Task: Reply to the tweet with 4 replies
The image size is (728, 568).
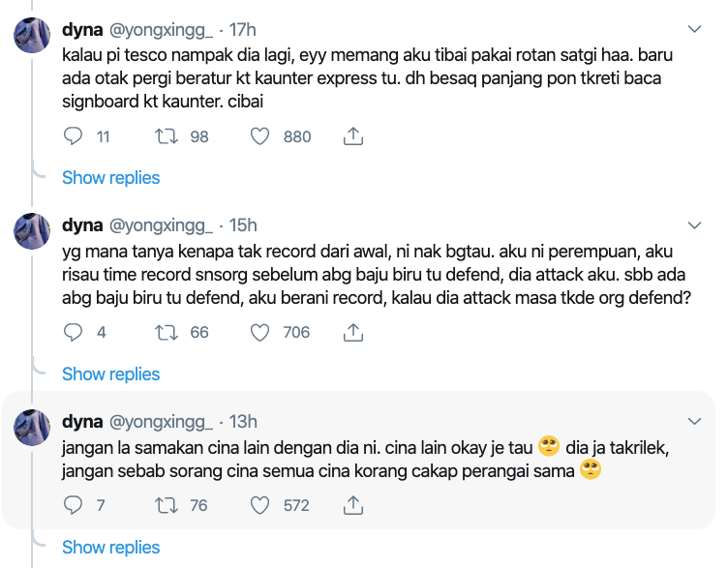Action: tap(73, 332)
